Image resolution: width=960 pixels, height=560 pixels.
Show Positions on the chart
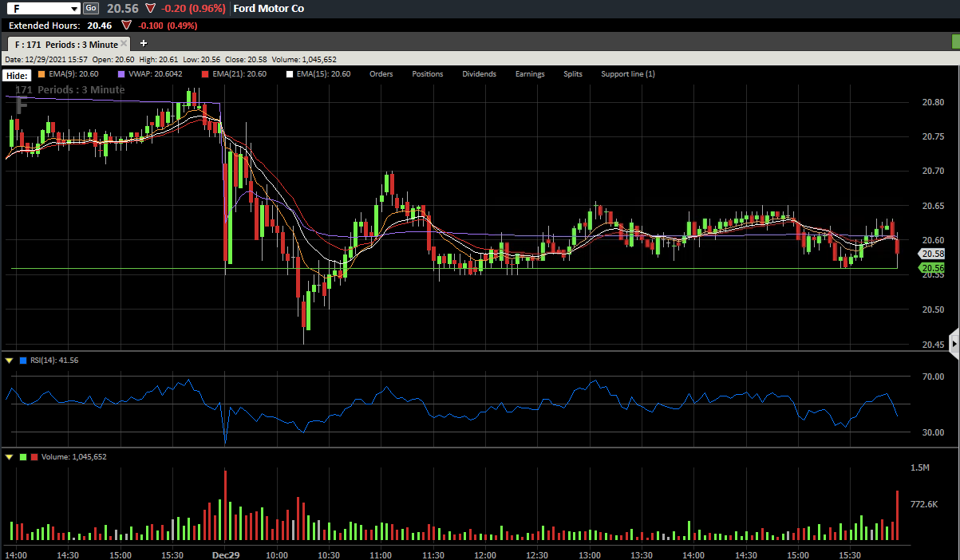tap(428, 74)
